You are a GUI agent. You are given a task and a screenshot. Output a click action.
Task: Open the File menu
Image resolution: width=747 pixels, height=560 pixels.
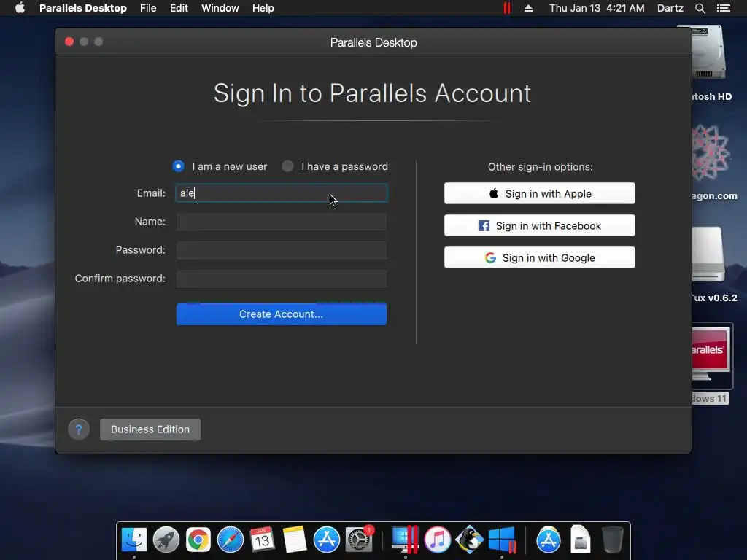[x=148, y=8]
